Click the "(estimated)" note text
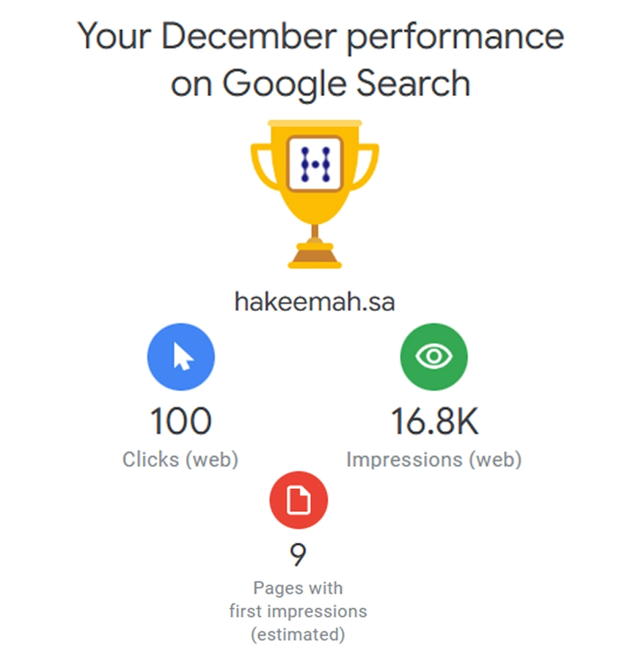The image size is (644, 660). [x=298, y=634]
